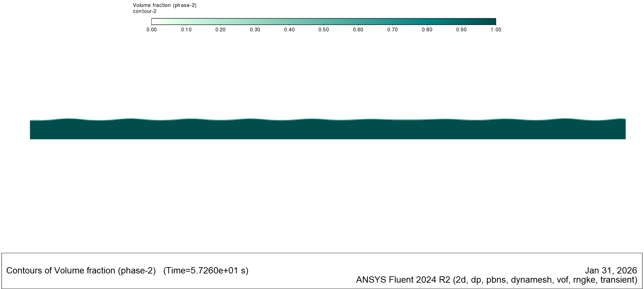The height and width of the screenshot is (289, 644).
Task: Click the white end of the colormap scale
Action: 155,22
